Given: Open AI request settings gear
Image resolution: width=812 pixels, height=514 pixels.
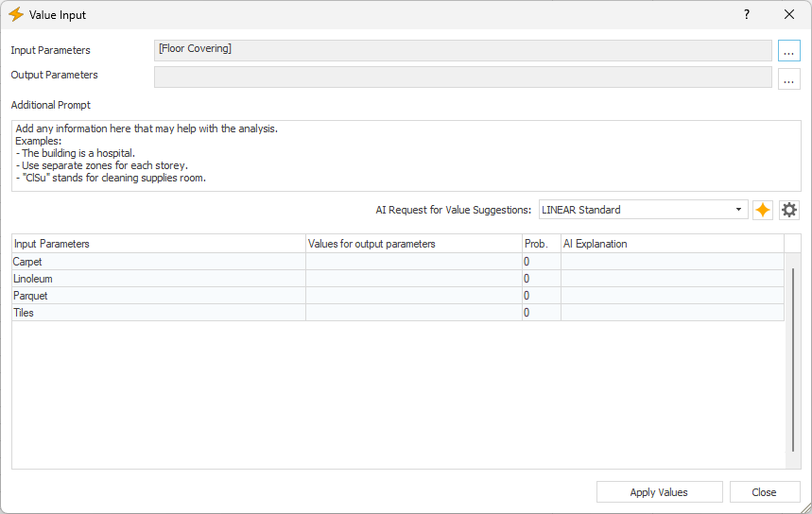Looking at the screenshot, I should coord(788,210).
